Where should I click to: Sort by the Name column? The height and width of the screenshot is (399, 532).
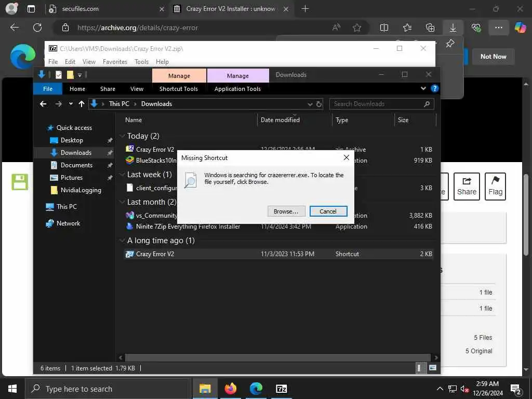pyautogui.click(x=134, y=120)
